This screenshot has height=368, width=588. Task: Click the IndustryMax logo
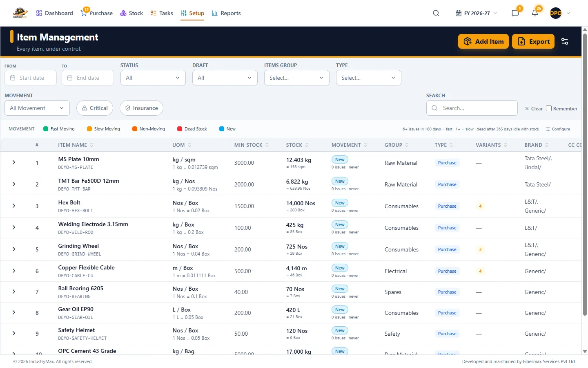point(20,13)
